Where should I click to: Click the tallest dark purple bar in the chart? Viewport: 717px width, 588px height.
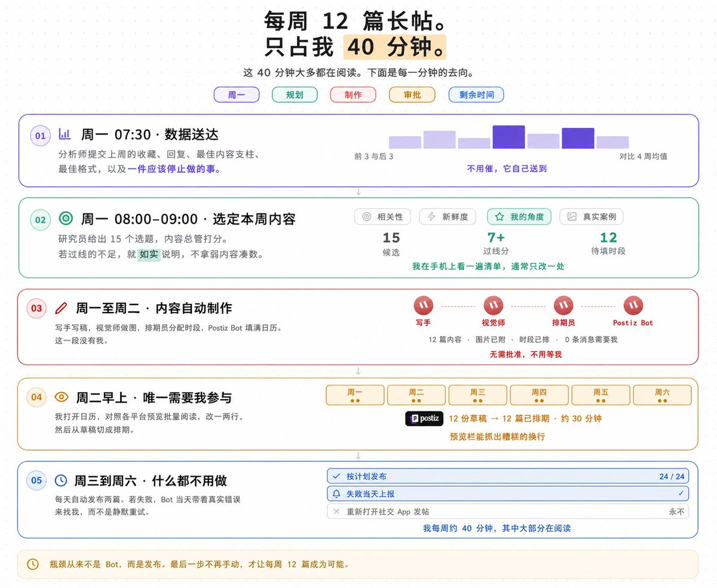(x=509, y=137)
